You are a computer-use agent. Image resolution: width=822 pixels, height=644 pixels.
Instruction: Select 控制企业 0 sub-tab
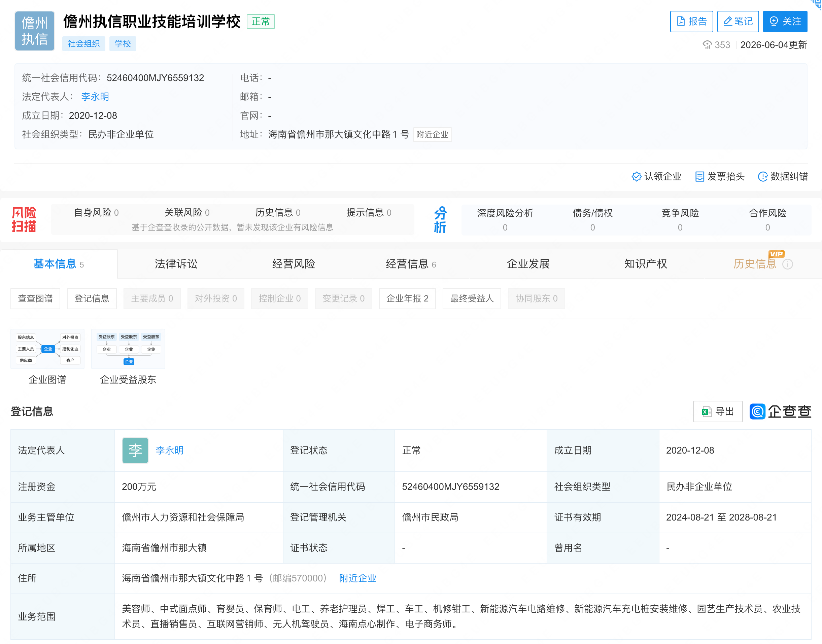(279, 299)
